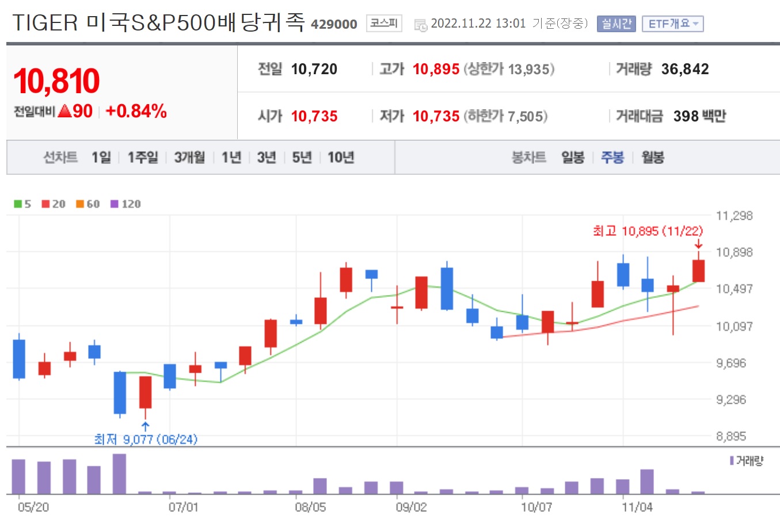The width and height of the screenshot is (780, 532).
Task: Click the green 5 moving average swatch
Action: [18, 204]
